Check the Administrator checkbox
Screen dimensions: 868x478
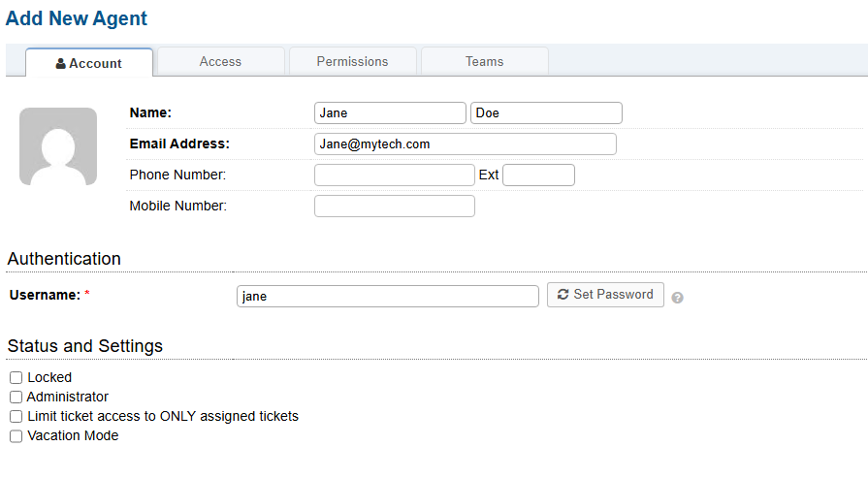(16, 397)
